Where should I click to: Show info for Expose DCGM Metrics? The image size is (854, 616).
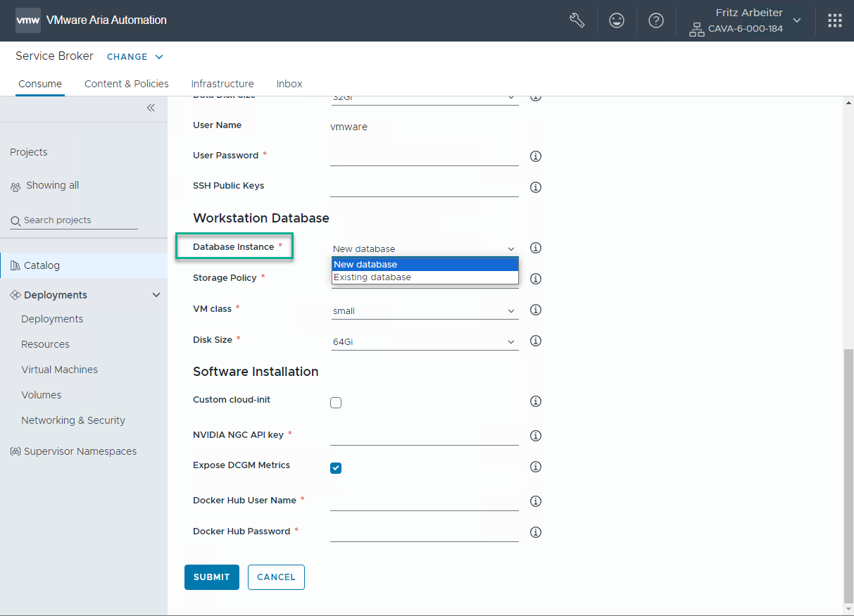[536, 467]
